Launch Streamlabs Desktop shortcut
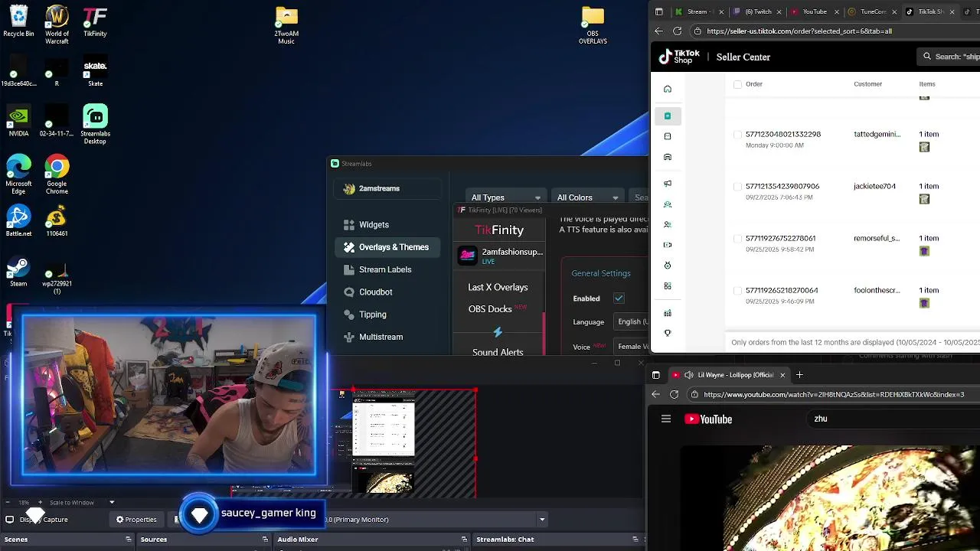The height and width of the screenshot is (551, 980). [x=95, y=125]
